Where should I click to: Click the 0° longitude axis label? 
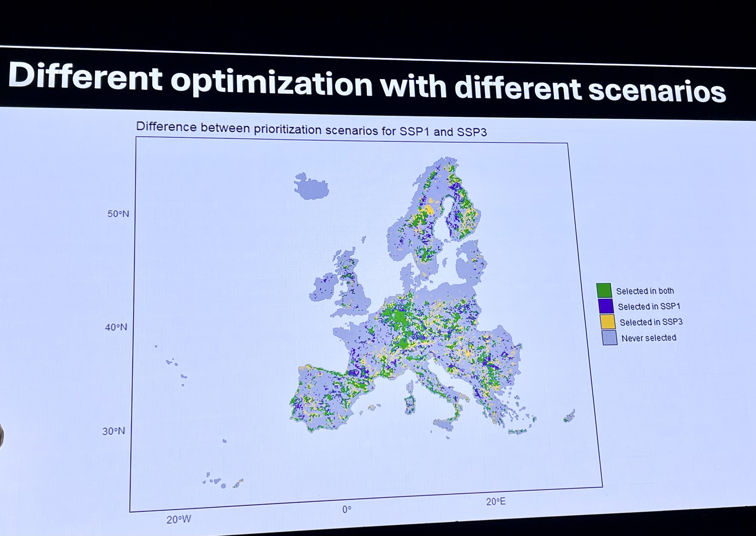pyautogui.click(x=347, y=510)
